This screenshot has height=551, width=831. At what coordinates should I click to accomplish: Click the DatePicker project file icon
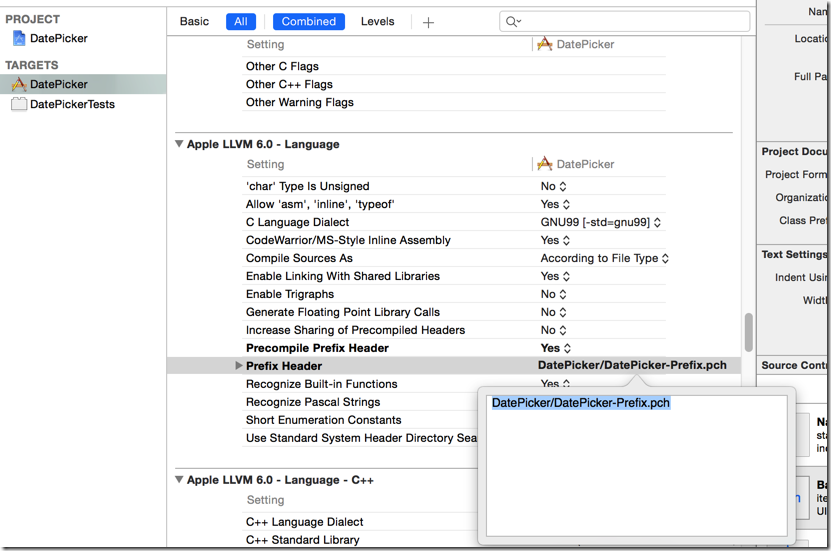(x=19, y=38)
